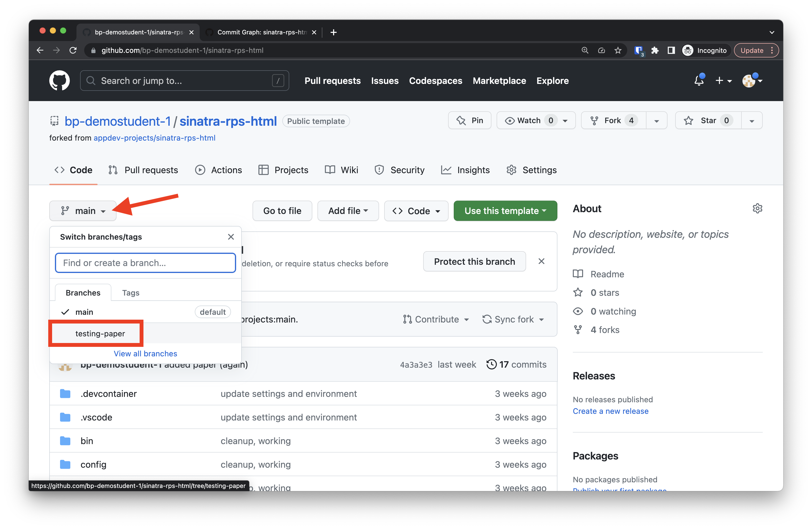Reload the page
Viewport: 812px width, 529px height.
click(73, 51)
